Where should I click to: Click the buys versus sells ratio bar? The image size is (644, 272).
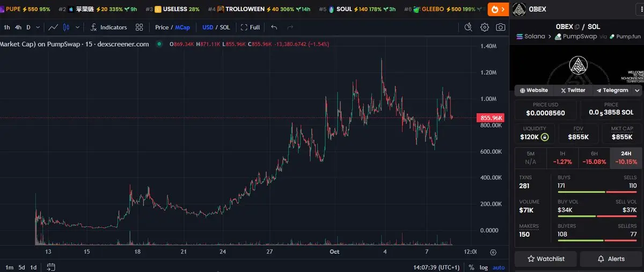click(x=597, y=192)
